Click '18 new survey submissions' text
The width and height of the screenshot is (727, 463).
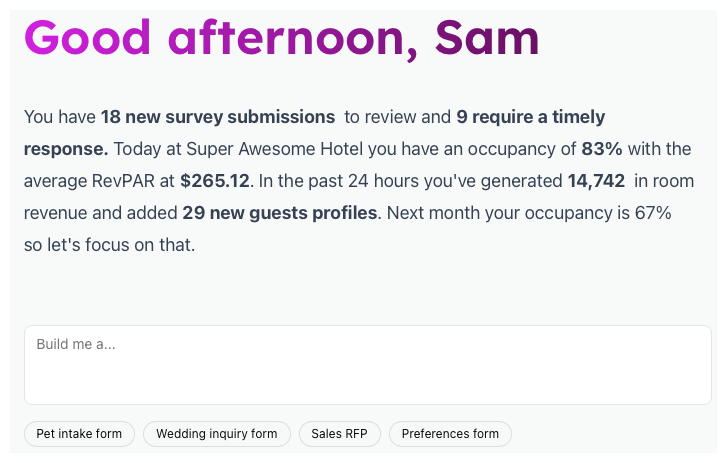pyautogui.click(x=217, y=117)
